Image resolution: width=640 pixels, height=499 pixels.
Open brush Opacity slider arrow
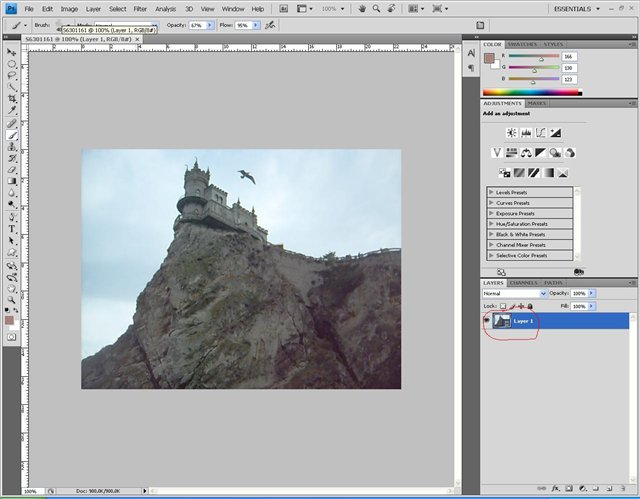(210, 25)
